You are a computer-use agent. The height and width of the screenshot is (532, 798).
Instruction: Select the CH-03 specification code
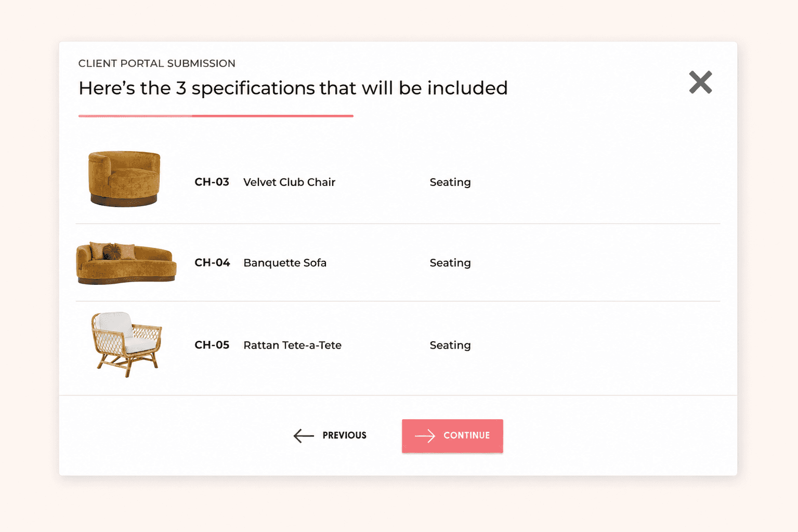212,182
